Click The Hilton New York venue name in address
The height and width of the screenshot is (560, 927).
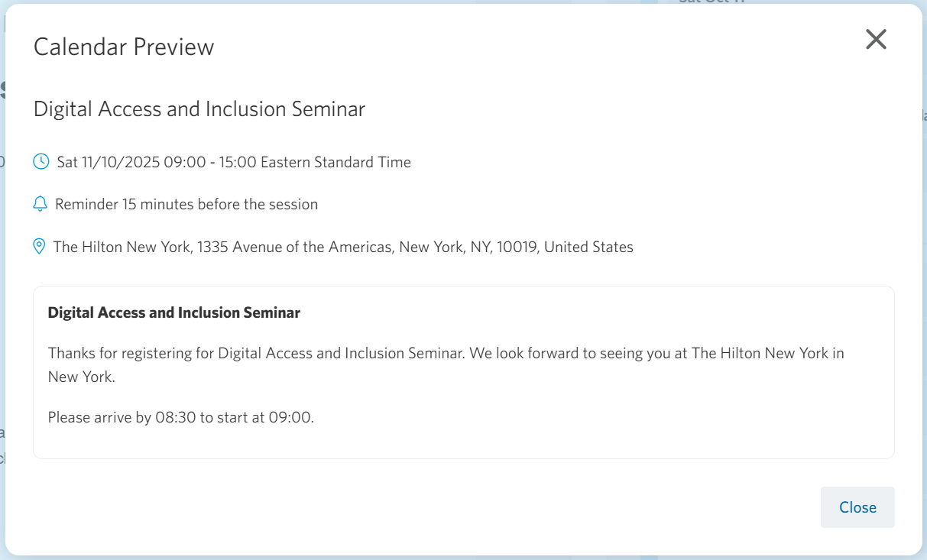[122, 247]
